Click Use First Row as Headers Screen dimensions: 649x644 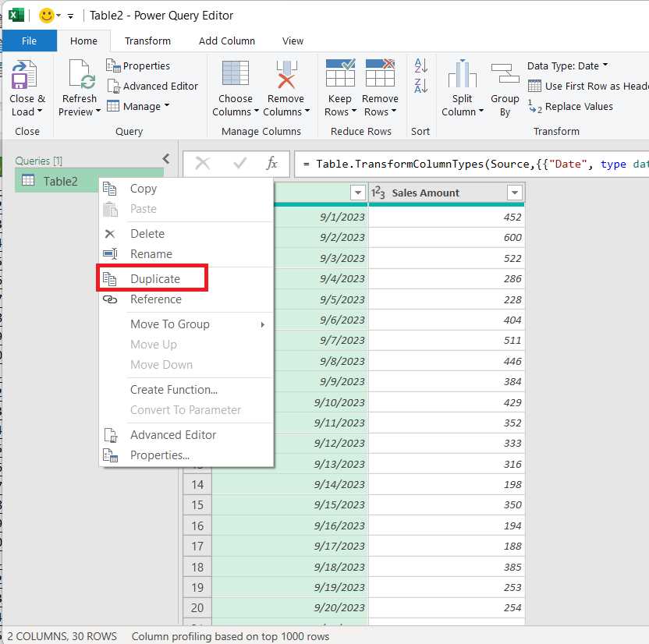(589, 86)
